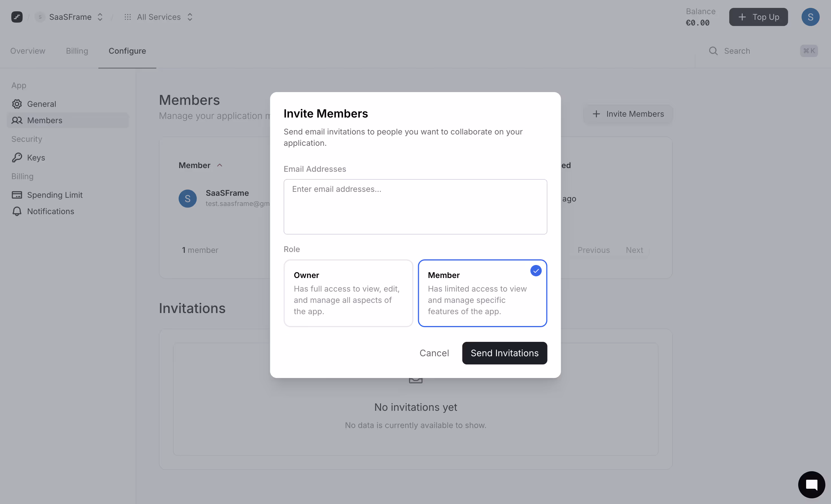
Task: Click the search magnifier icon
Action: [713, 51]
